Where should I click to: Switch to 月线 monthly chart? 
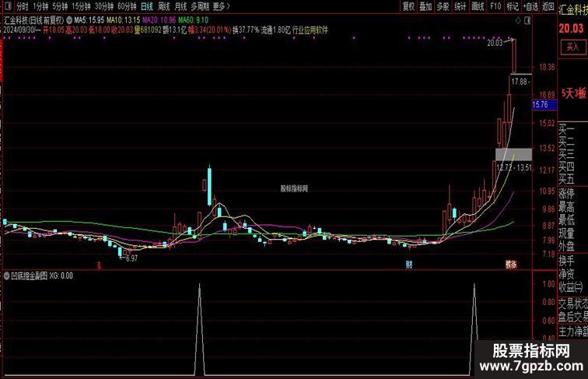click(180, 6)
